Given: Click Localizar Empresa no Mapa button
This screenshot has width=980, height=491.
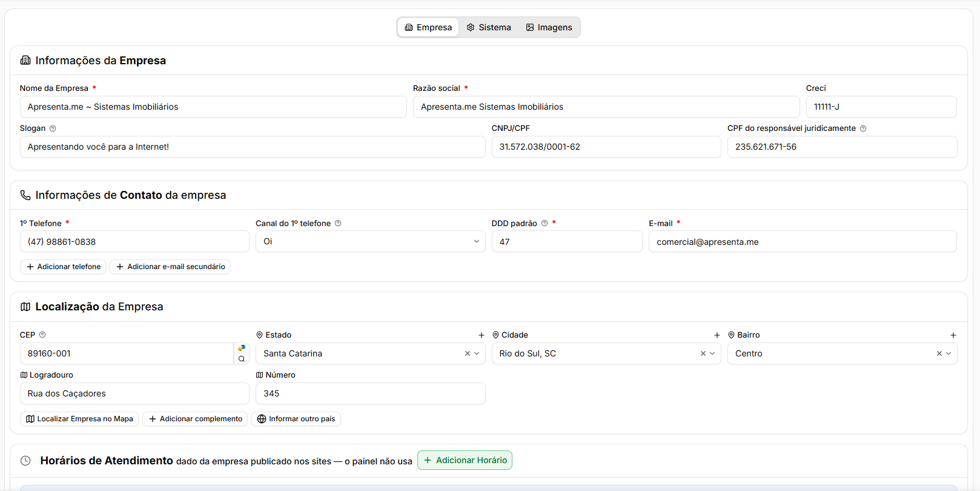Looking at the screenshot, I should 79,419.
